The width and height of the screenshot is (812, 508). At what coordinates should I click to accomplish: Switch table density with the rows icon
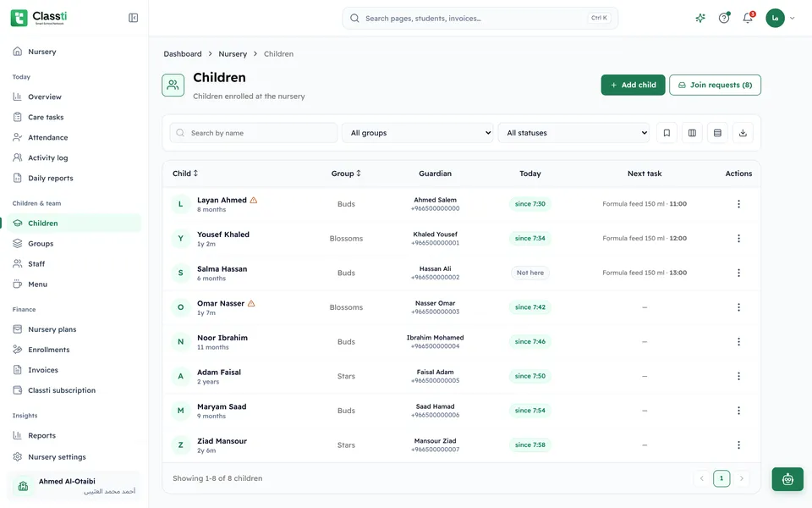coord(717,133)
